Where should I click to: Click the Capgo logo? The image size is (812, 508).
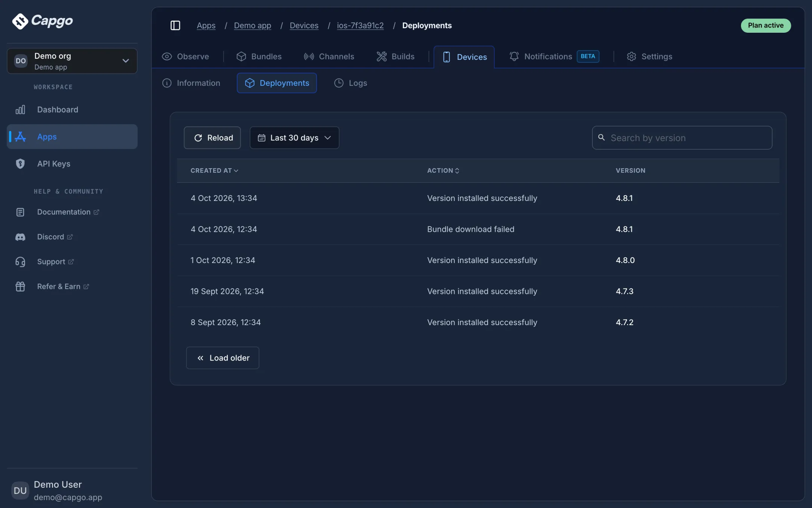tap(42, 21)
